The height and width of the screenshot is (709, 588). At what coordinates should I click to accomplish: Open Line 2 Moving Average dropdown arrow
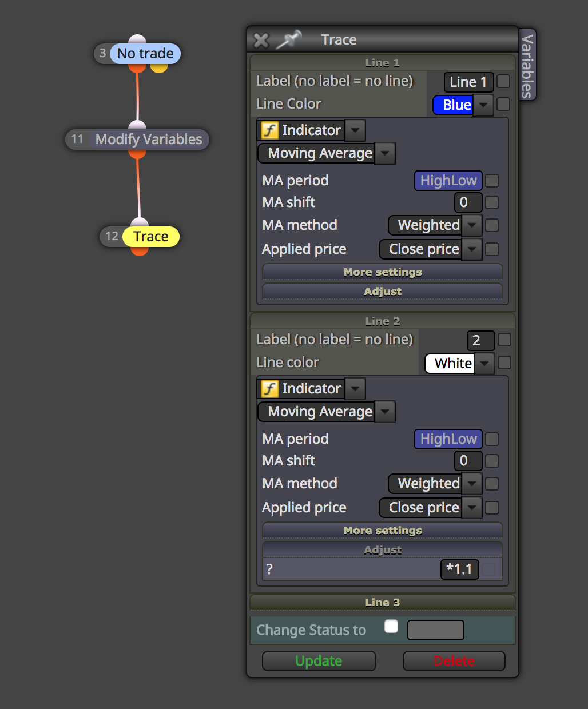tap(385, 412)
